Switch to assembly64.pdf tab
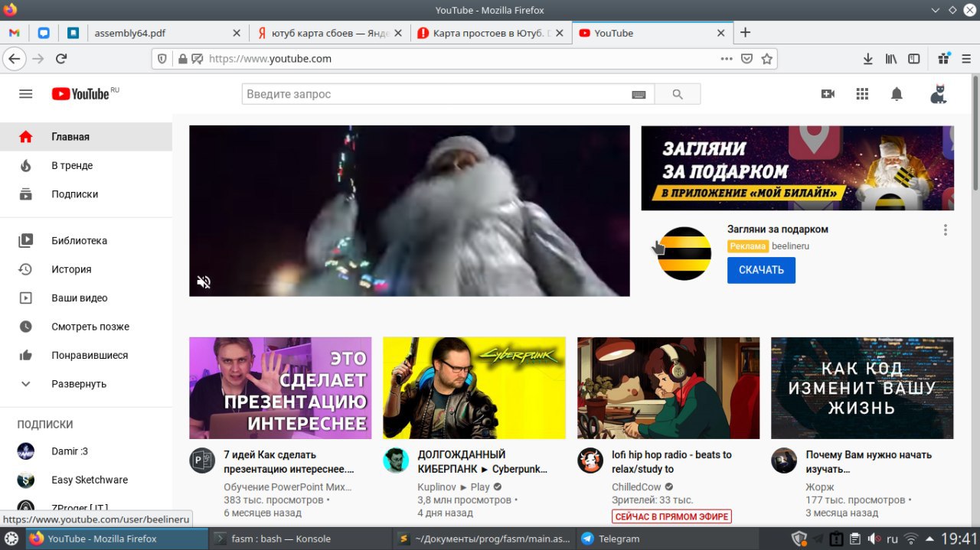 pos(159,33)
